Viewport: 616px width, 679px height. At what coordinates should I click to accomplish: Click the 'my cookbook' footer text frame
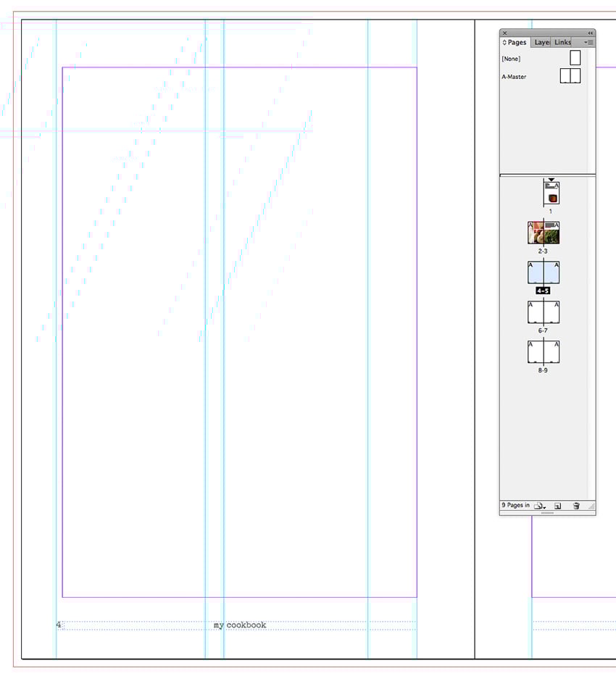click(x=239, y=624)
